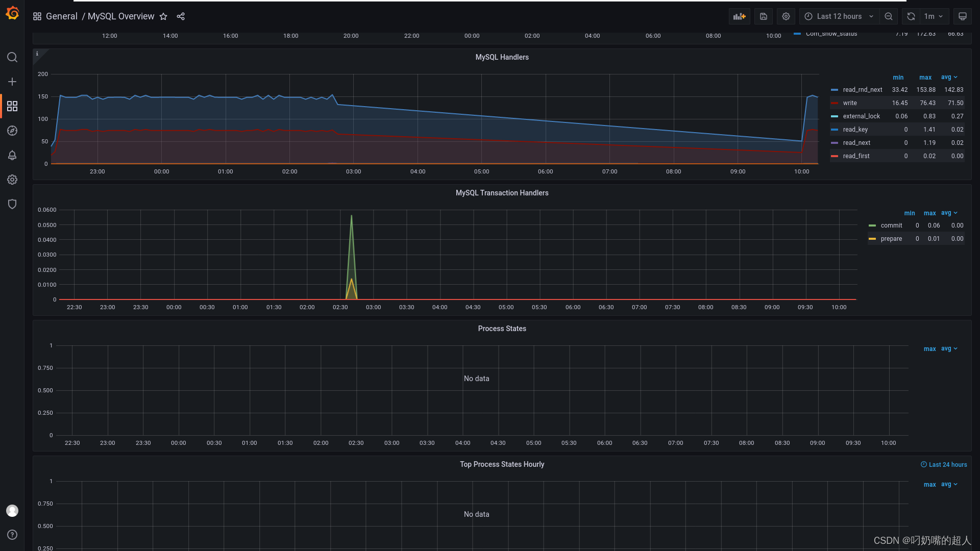This screenshot has height=551, width=980.
Task: Sort MySQL Handlers legend by avg
Action: coord(949,78)
